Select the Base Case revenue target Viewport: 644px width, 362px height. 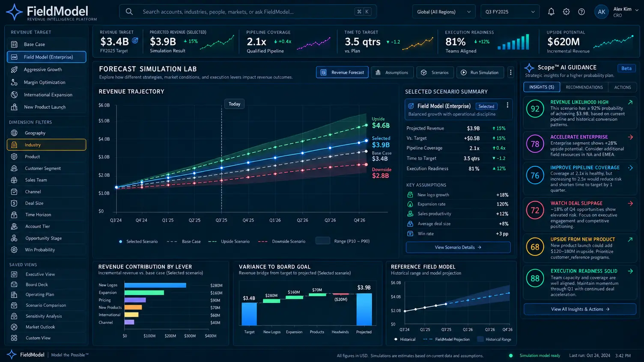click(x=46, y=45)
